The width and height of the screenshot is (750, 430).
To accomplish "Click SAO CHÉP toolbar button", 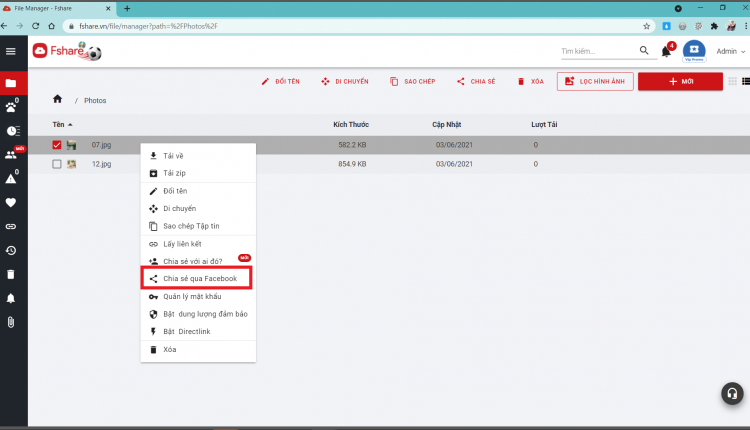I will [x=412, y=81].
